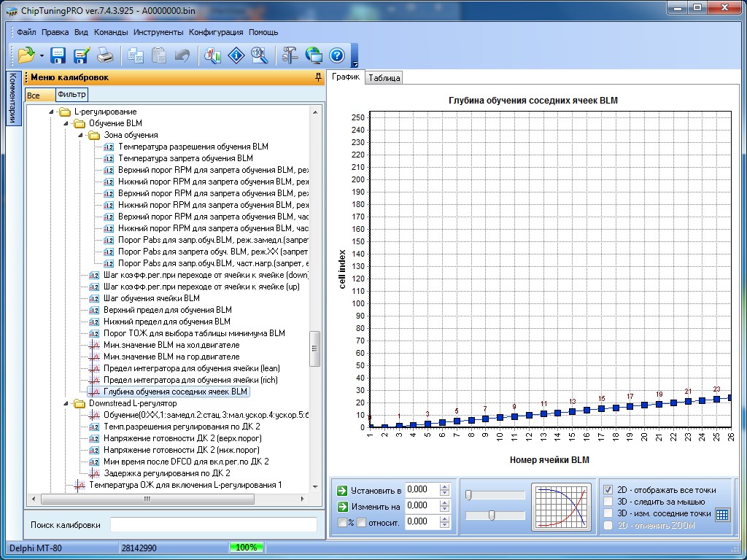Image resolution: width=747 pixels, height=560 pixels.
Task: Click the open file folder icon
Action: [26, 55]
